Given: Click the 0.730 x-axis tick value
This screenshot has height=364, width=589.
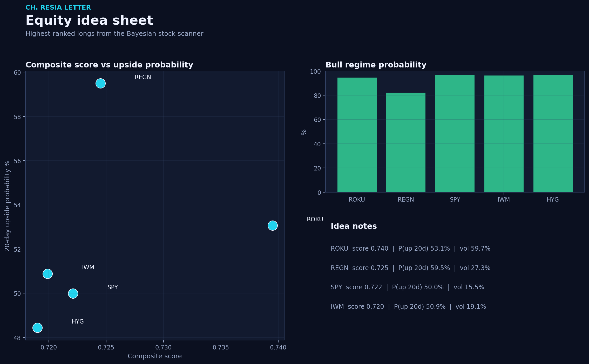Looking at the screenshot, I should (163, 347).
